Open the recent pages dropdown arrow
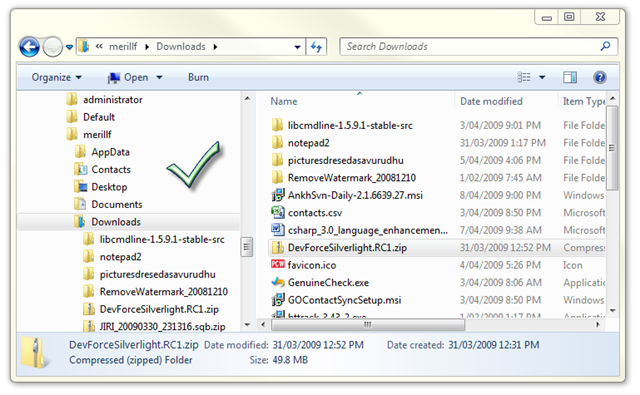Screen dimensions: 640x395 (69, 47)
